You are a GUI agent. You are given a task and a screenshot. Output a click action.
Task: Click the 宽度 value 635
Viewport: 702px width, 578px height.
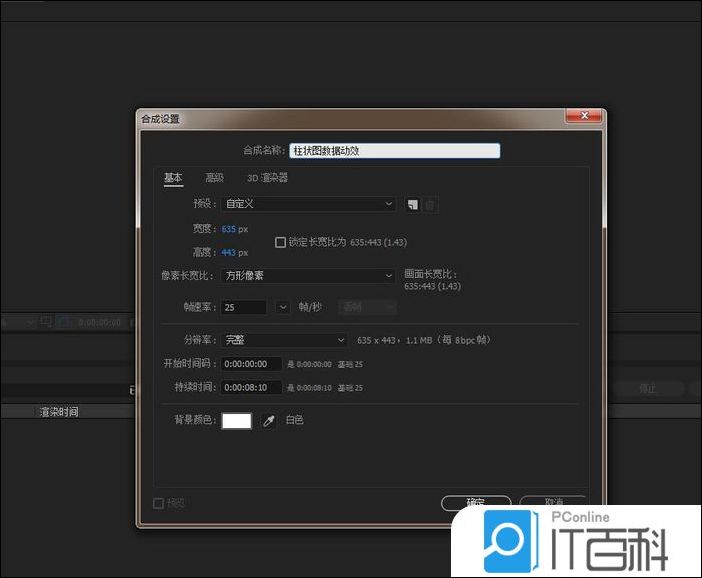228,229
